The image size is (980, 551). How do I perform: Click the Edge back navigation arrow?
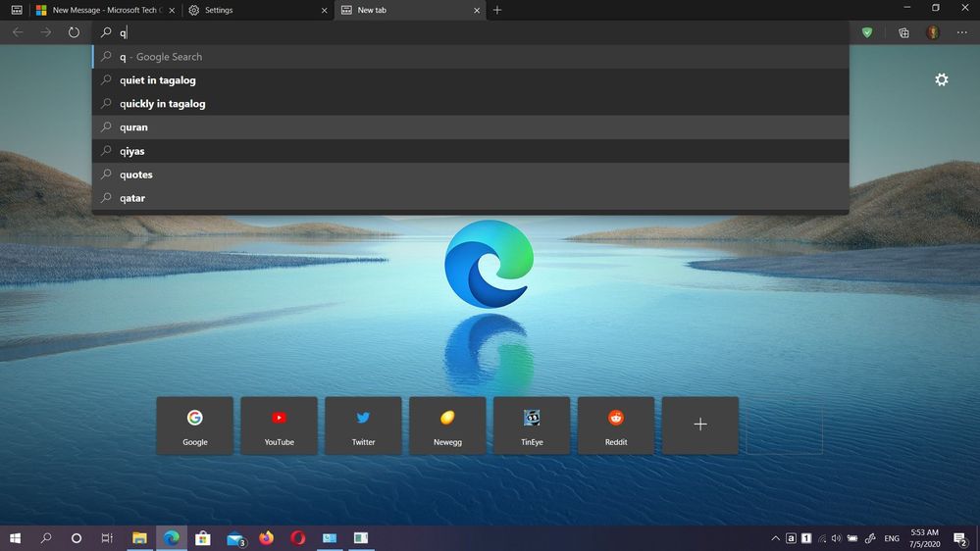pyautogui.click(x=18, y=31)
